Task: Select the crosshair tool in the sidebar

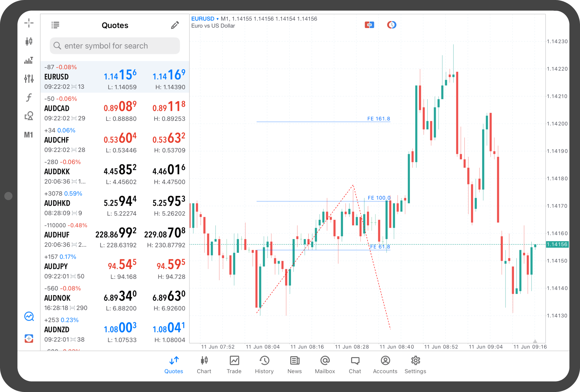Action: coord(29,23)
